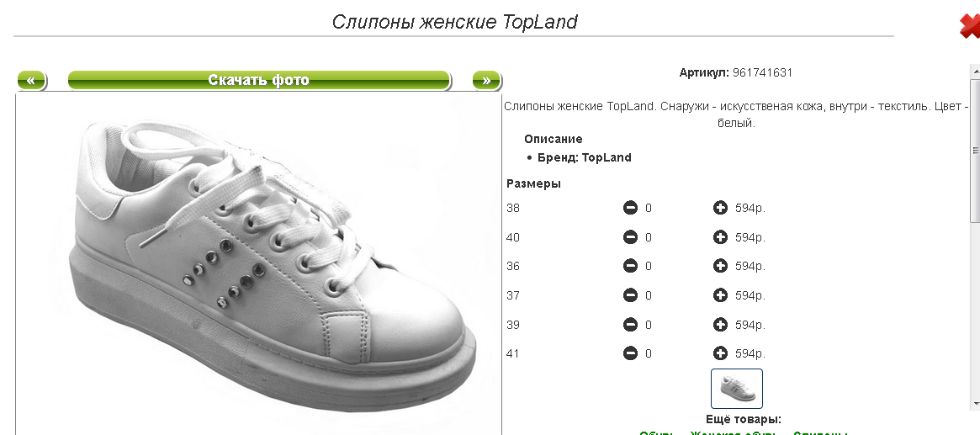980x435 pixels.
Task: Select the small shoe thumbnail
Action: pyautogui.click(x=737, y=388)
